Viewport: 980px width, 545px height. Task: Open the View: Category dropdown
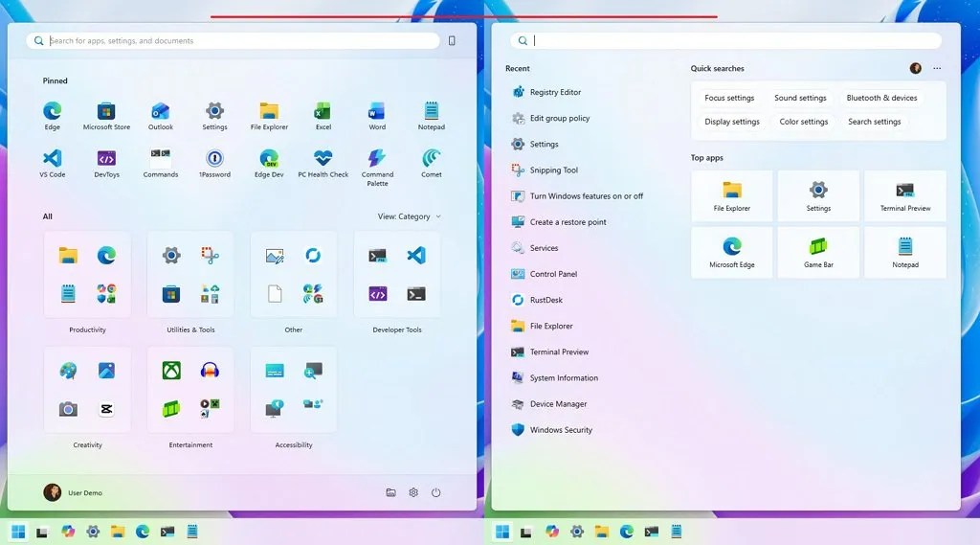410,216
